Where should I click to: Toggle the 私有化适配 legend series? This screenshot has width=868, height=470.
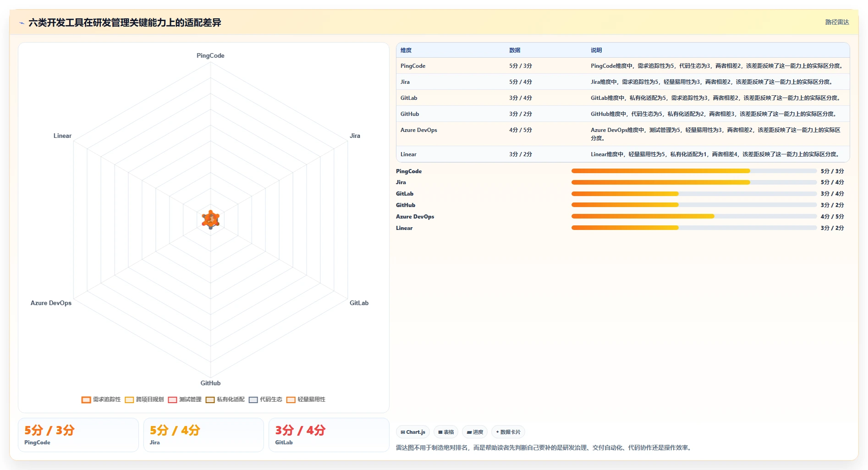pyautogui.click(x=225, y=399)
